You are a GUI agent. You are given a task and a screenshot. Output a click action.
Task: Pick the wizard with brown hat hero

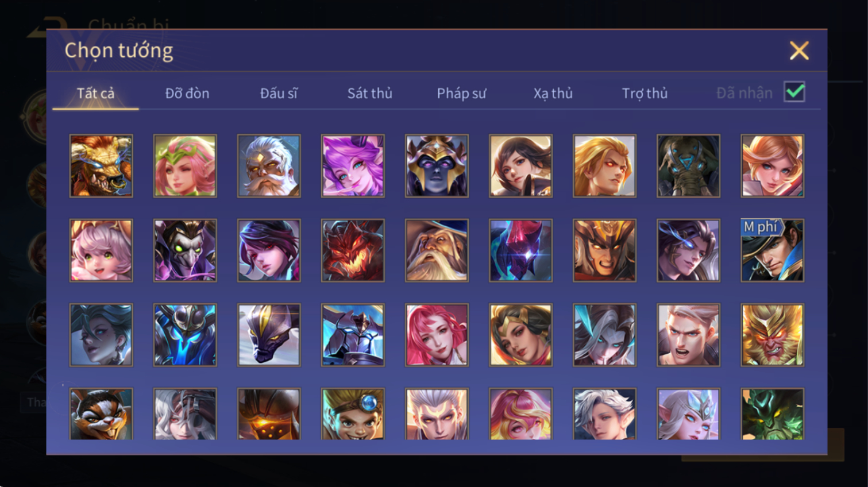pyautogui.click(x=437, y=250)
